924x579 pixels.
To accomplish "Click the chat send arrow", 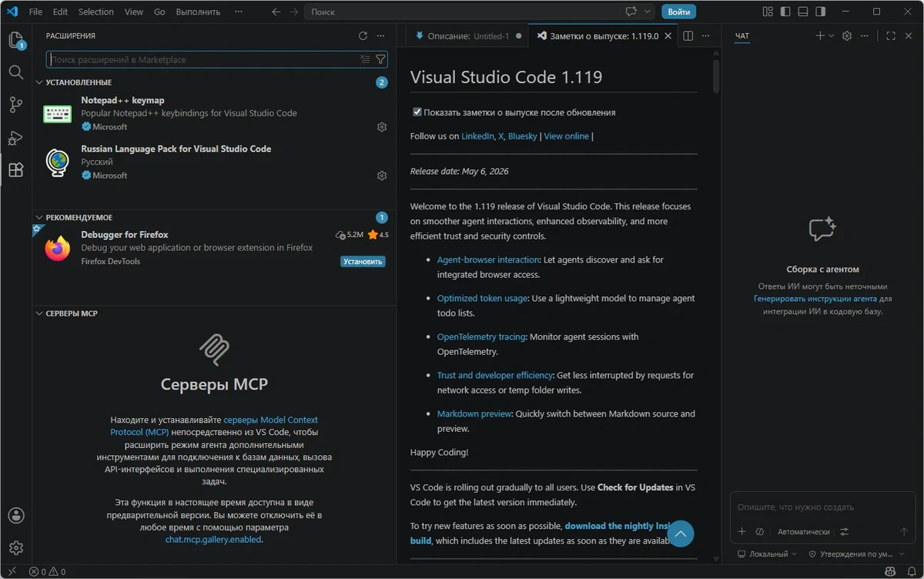I will pos(905,531).
